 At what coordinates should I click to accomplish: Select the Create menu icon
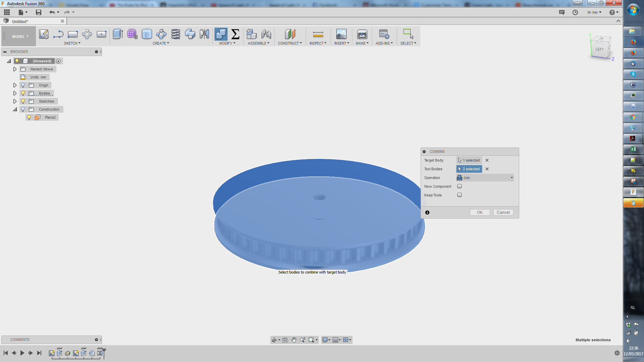(x=161, y=43)
